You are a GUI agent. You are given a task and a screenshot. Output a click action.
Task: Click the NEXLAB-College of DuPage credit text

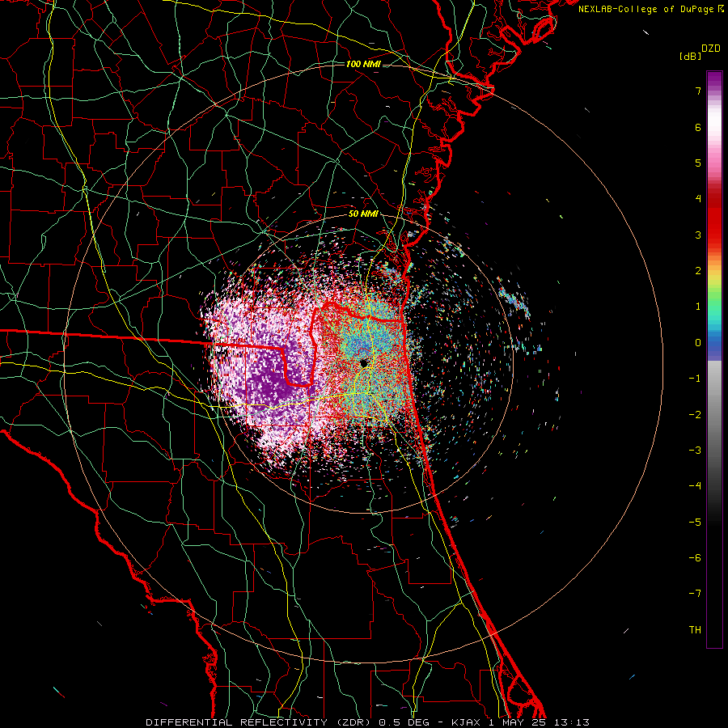click(x=645, y=9)
